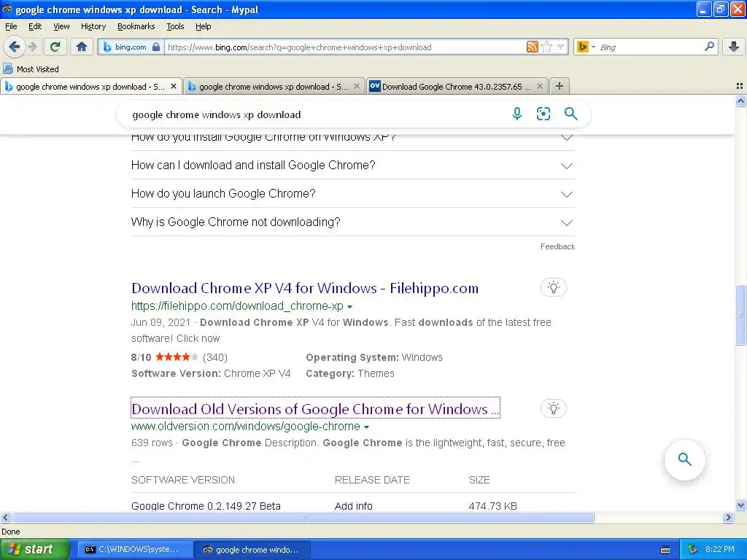The image size is (747, 560).
Task: Click the RSS feed icon in address bar
Action: [532, 47]
